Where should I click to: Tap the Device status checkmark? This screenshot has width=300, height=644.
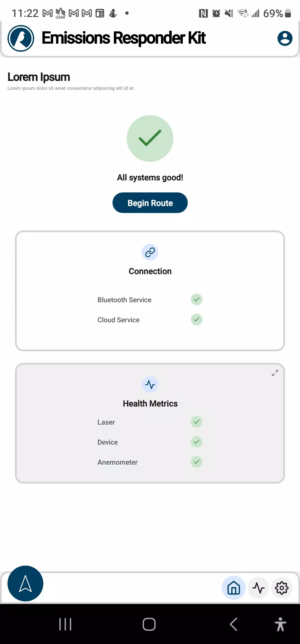(197, 442)
